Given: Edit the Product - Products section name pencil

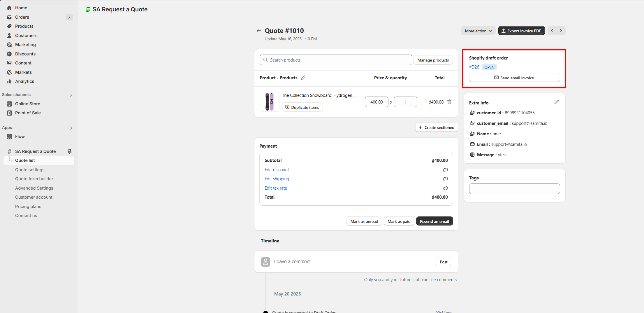Looking at the screenshot, I should 303,78.
